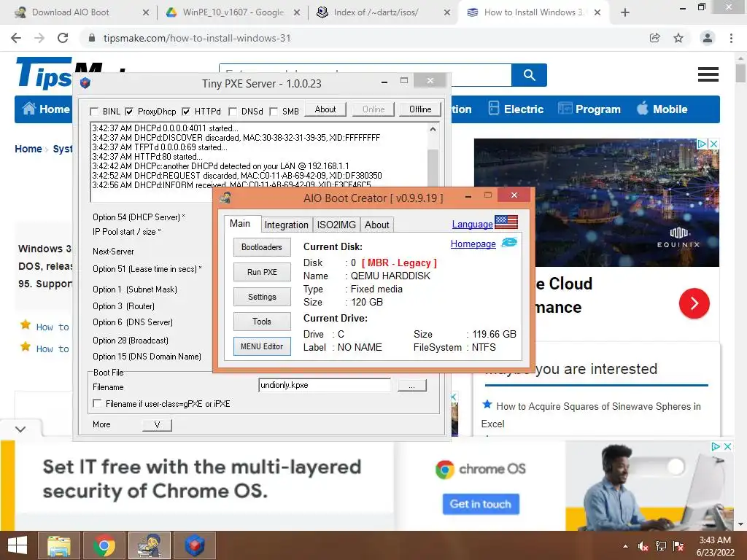Close the Chrome OS banner ad X icon
This screenshot has width=747, height=560.
728,447
